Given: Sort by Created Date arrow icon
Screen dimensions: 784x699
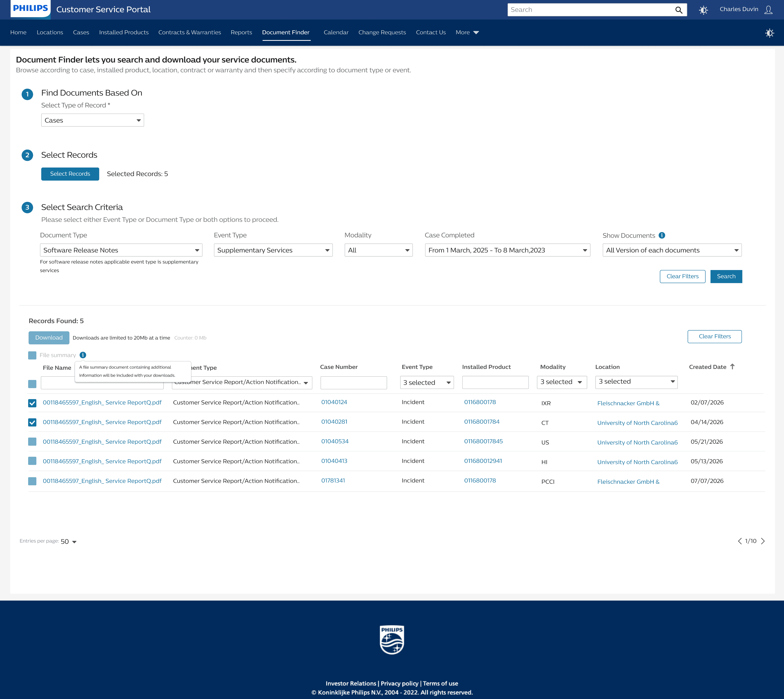Looking at the screenshot, I should (x=732, y=367).
